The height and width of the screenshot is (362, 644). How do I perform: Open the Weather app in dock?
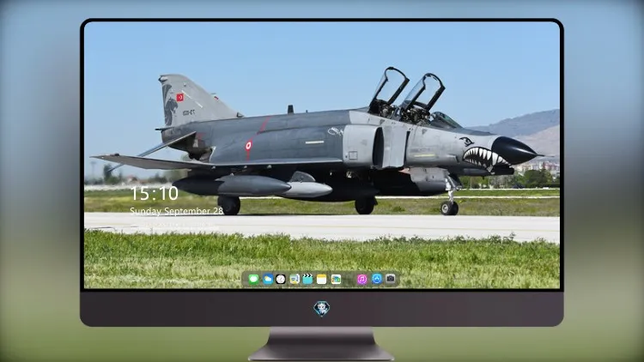pyautogui.click(x=268, y=279)
